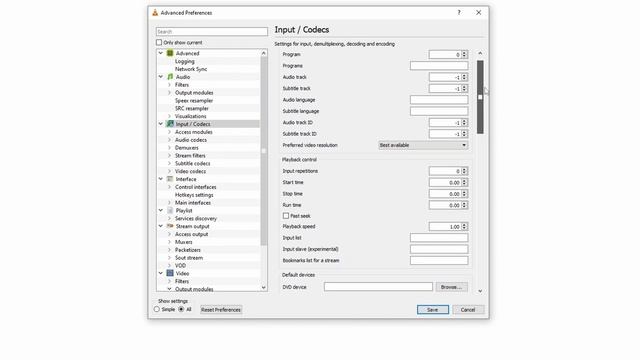Click the Video category icon
The width and height of the screenshot is (640, 360).
point(170,273)
